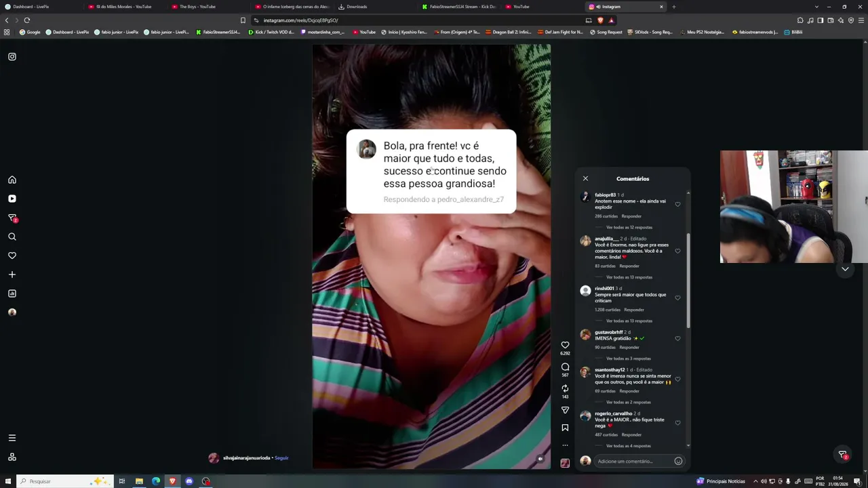Create a new post with plus icon

pyautogui.click(x=12, y=274)
